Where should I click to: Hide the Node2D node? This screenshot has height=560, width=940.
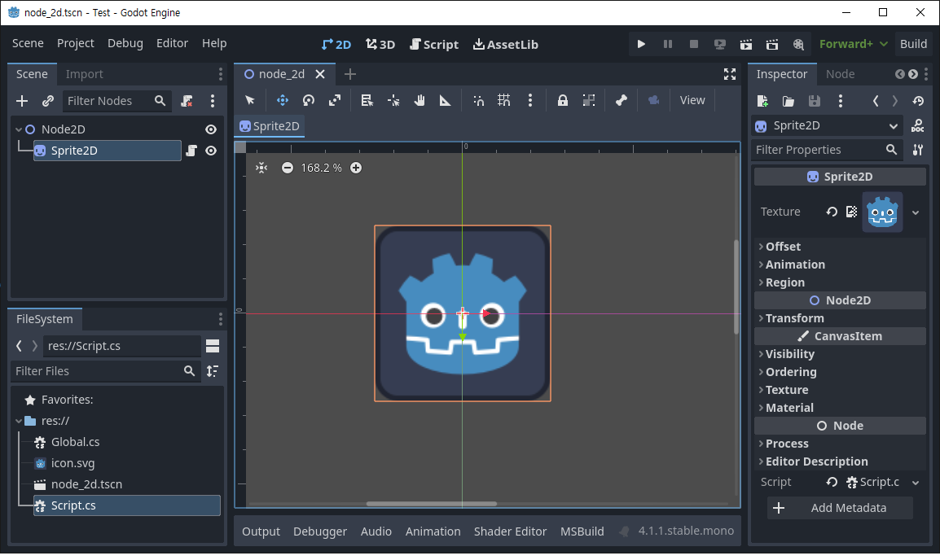tap(211, 129)
